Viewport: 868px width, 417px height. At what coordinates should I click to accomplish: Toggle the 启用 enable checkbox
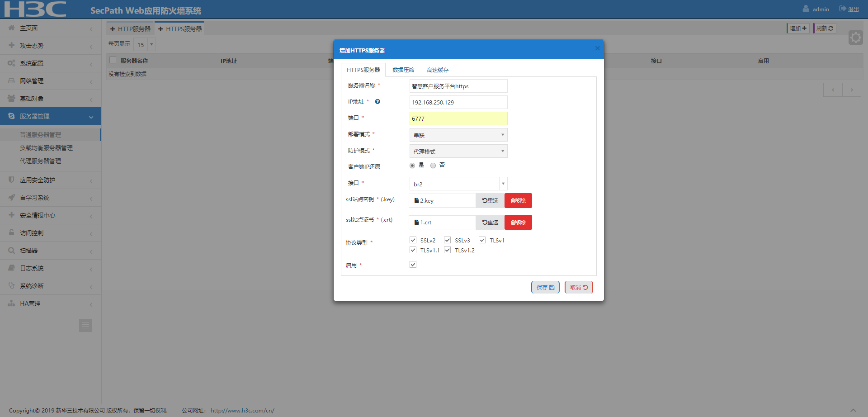[413, 265]
